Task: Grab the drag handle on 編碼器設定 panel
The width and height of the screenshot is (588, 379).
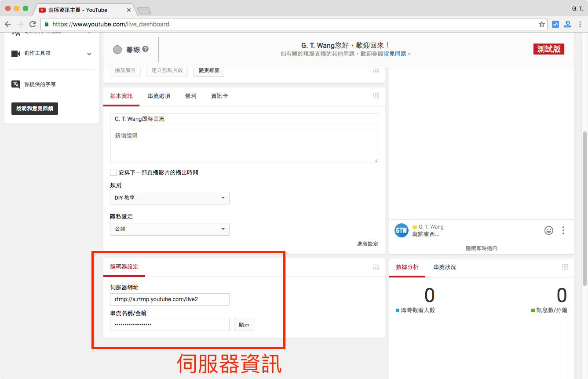Action: click(x=376, y=266)
